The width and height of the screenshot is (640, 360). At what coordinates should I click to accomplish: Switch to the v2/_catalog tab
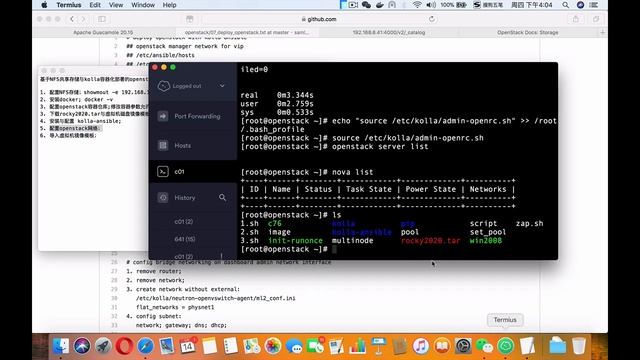[389, 32]
